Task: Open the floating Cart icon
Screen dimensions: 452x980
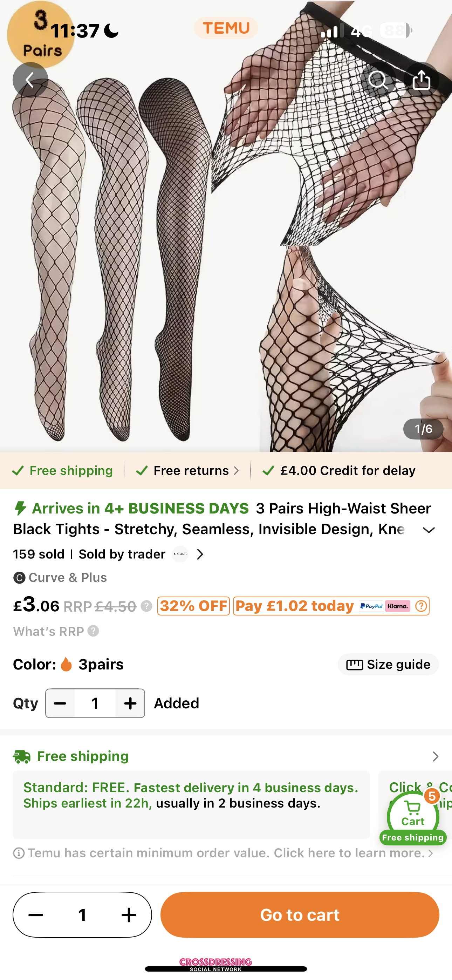Action: (x=413, y=816)
